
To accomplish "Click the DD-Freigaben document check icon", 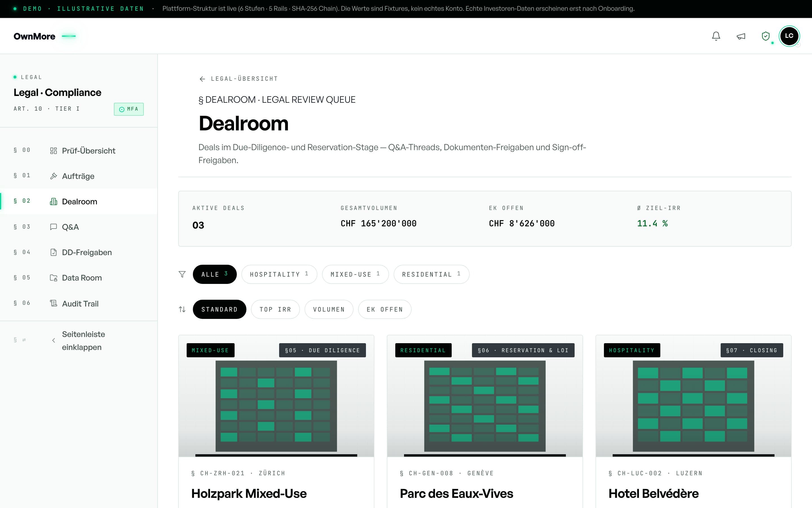I will [53, 252].
